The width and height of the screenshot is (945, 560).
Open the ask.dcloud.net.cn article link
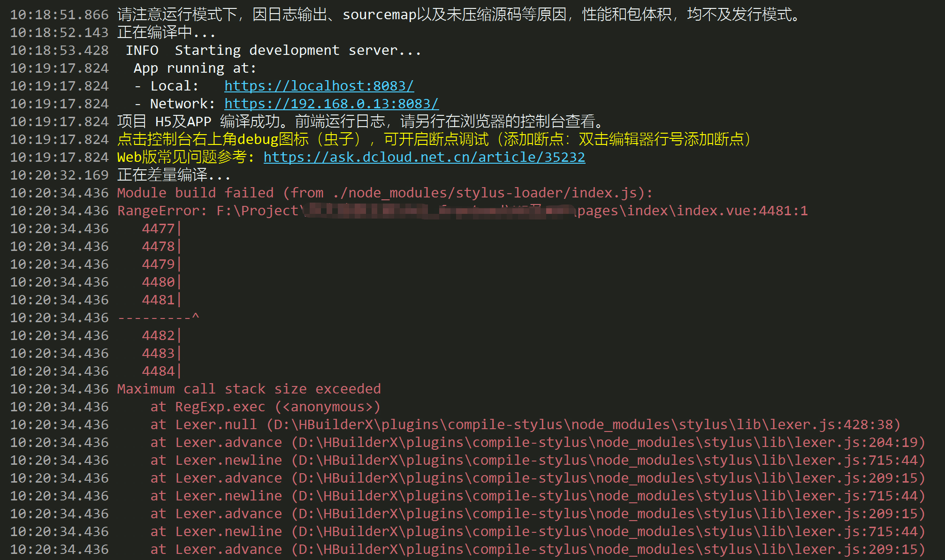(x=424, y=158)
